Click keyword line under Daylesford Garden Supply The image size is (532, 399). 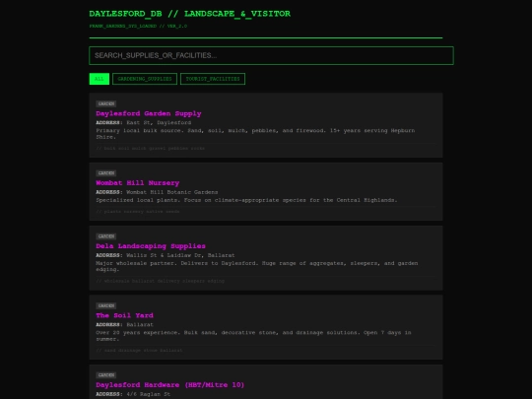151,148
